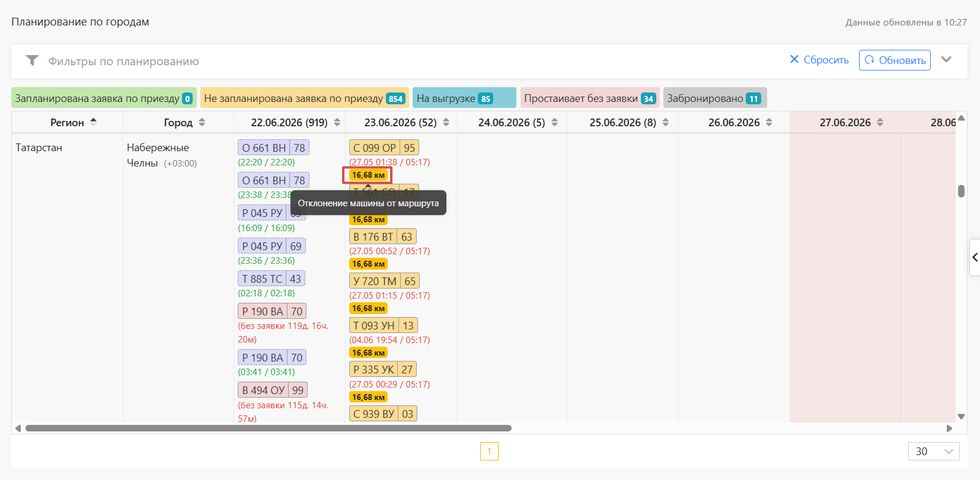
Task: Click the Фильтры по планированию field
Action: click(123, 61)
